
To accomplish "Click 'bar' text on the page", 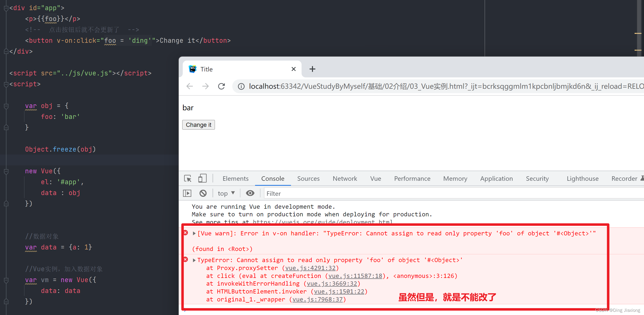I will (x=188, y=108).
